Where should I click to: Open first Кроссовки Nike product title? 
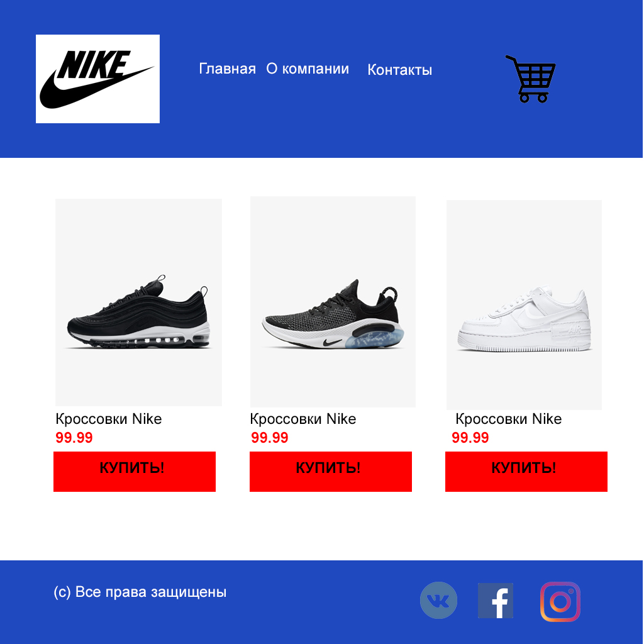(x=108, y=419)
